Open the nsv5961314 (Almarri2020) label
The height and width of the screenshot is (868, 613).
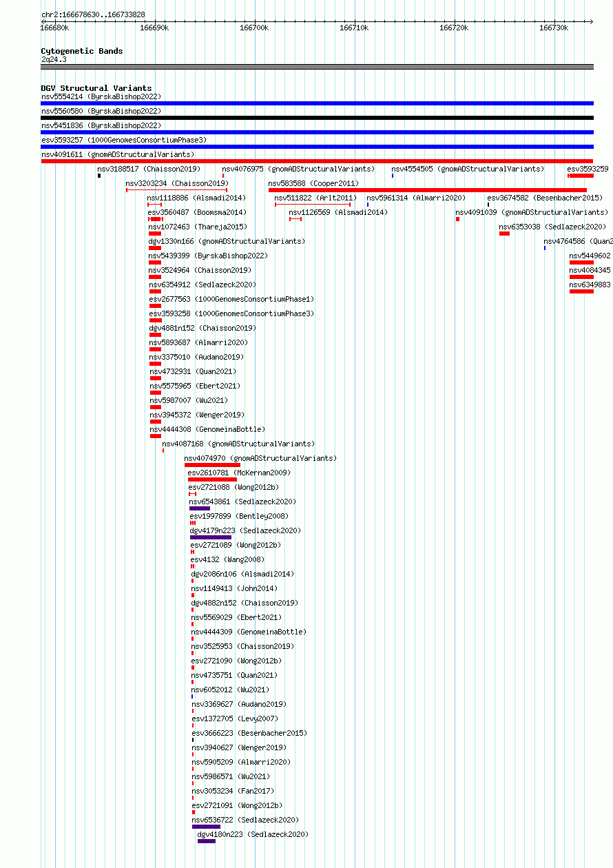click(x=416, y=198)
